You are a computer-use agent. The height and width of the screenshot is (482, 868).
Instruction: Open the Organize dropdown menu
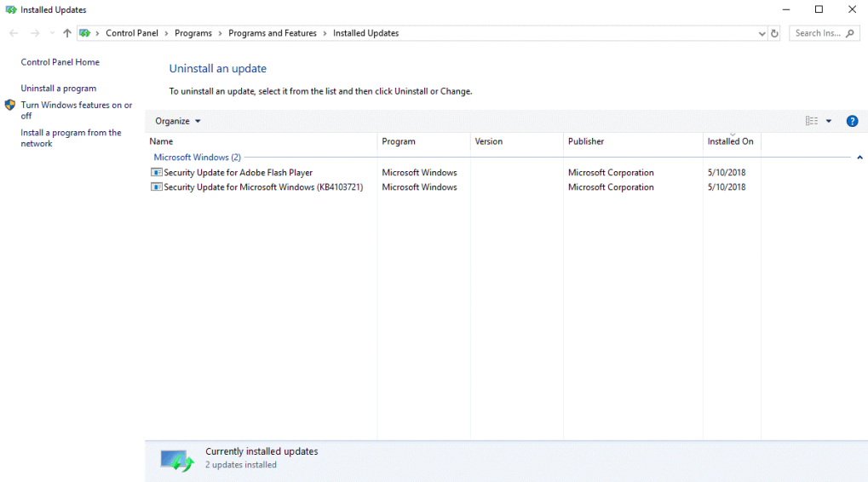[x=178, y=121]
